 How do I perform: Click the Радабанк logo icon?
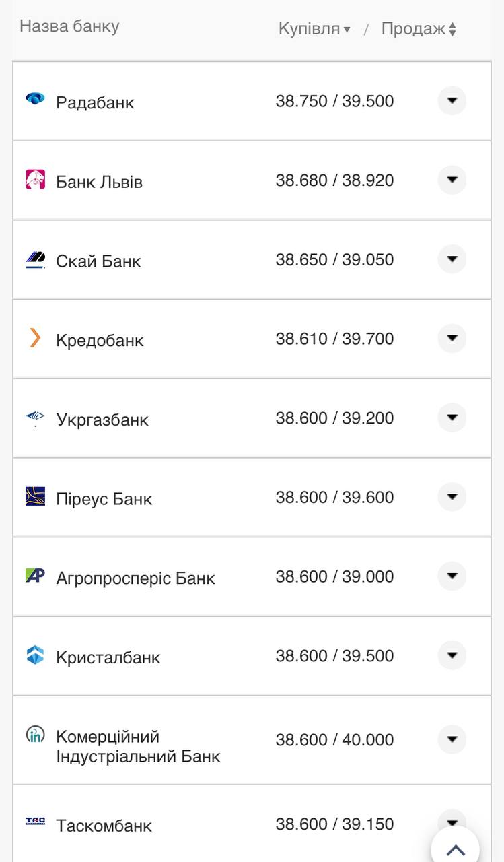[35, 100]
